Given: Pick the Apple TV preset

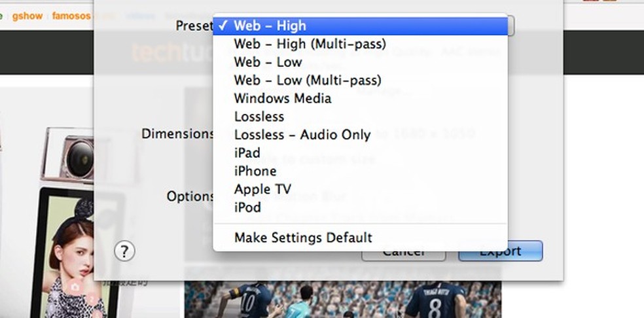Looking at the screenshot, I should coord(263,190).
